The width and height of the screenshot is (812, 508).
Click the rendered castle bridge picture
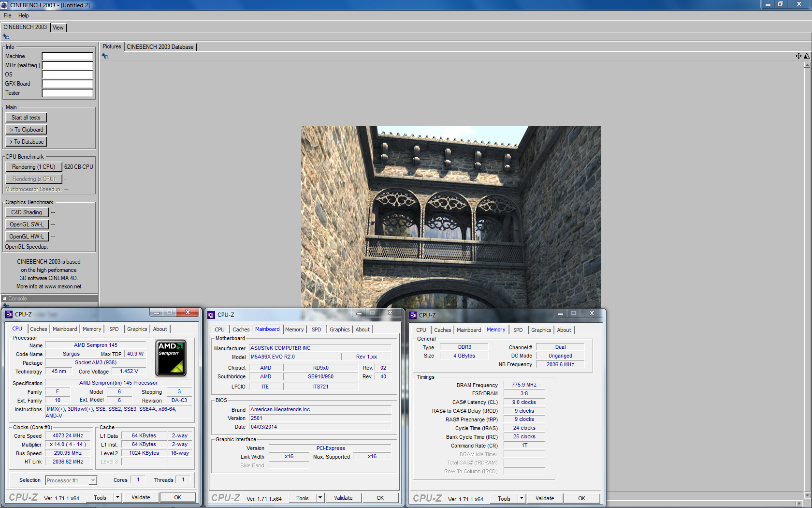(451, 217)
